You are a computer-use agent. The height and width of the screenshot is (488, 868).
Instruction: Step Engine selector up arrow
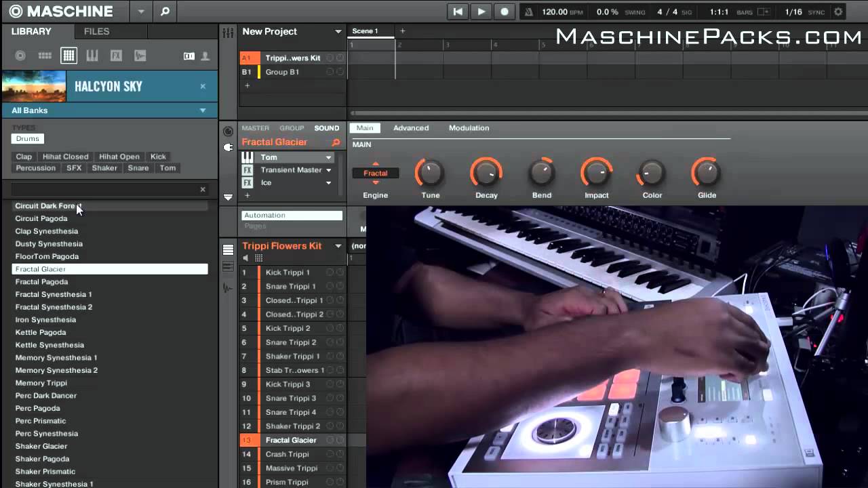point(375,164)
